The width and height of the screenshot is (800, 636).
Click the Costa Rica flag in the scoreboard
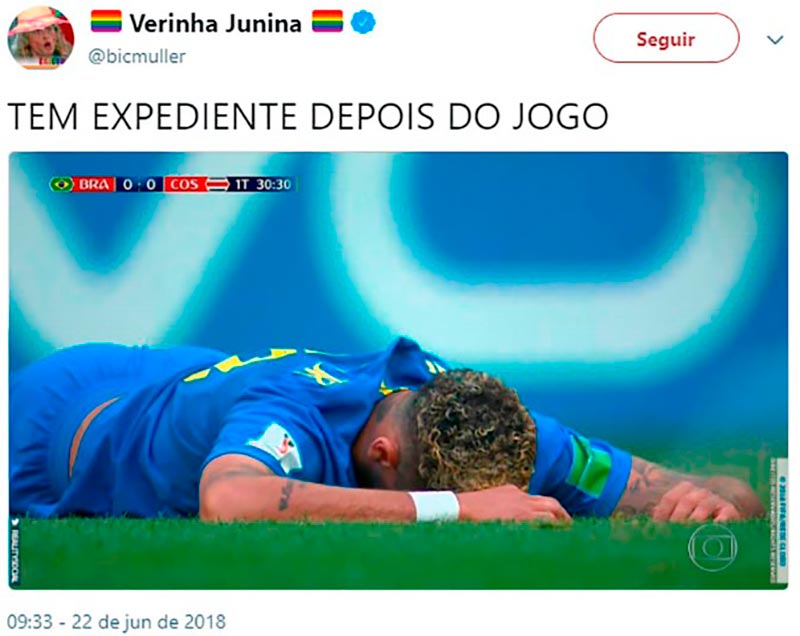point(217,184)
